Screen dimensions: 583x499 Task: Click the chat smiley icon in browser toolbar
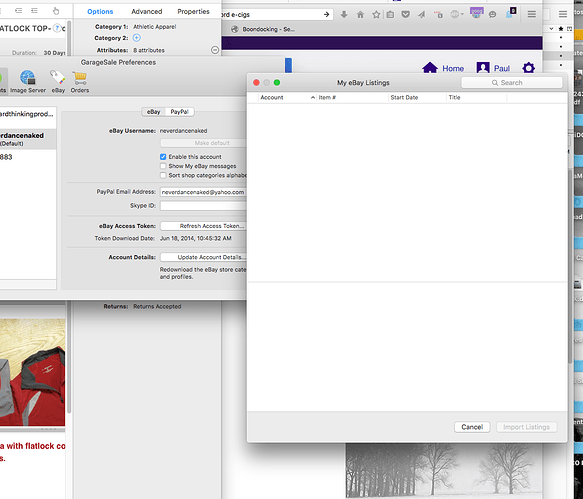pyautogui.click(x=492, y=15)
